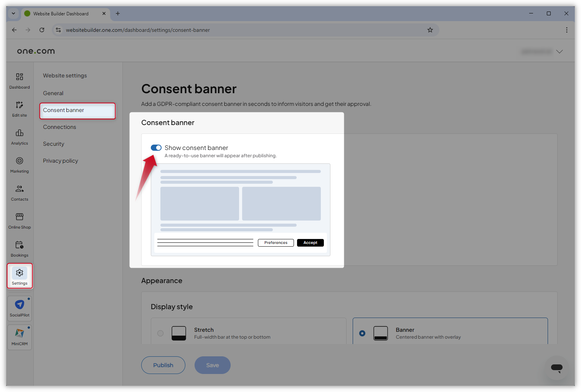This screenshot has width=581, height=392.
Task: Open Analytics from the sidebar
Action: [19, 137]
